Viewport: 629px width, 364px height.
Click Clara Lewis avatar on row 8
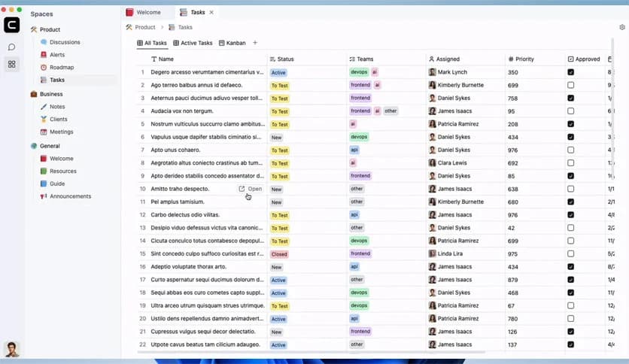click(x=432, y=162)
